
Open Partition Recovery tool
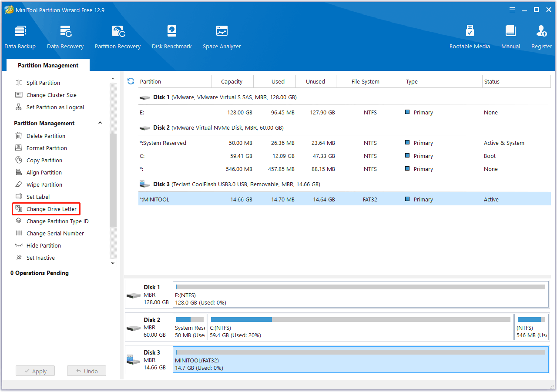pyautogui.click(x=117, y=37)
